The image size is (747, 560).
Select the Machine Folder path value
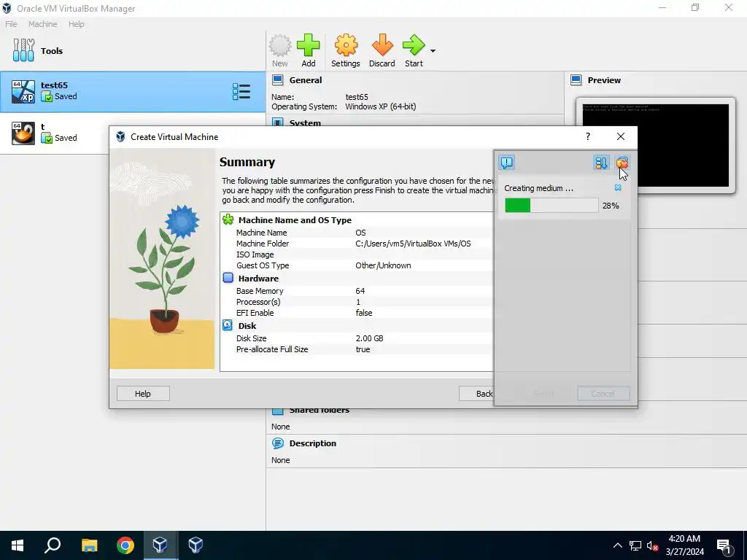tap(413, 244)
